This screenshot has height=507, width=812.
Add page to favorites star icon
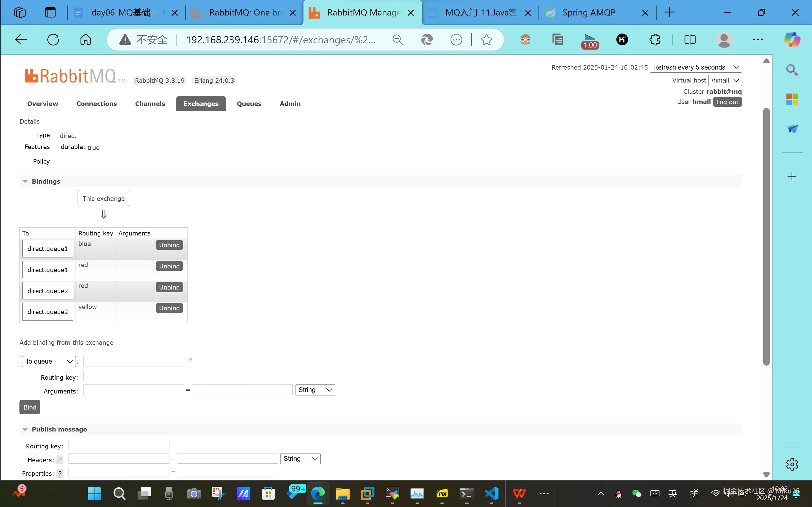[486, 39]
